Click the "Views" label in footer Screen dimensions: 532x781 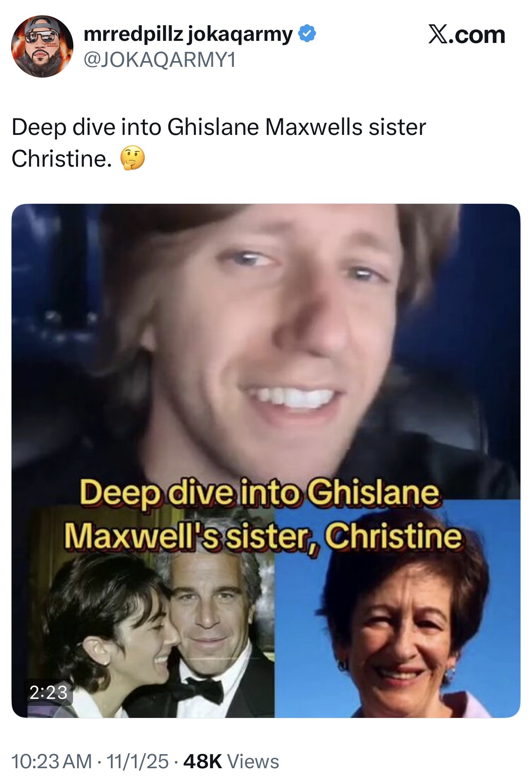tap(253, 761)
